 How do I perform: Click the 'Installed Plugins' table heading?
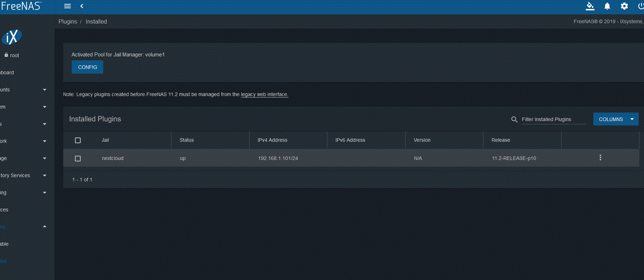coord(95,119)
